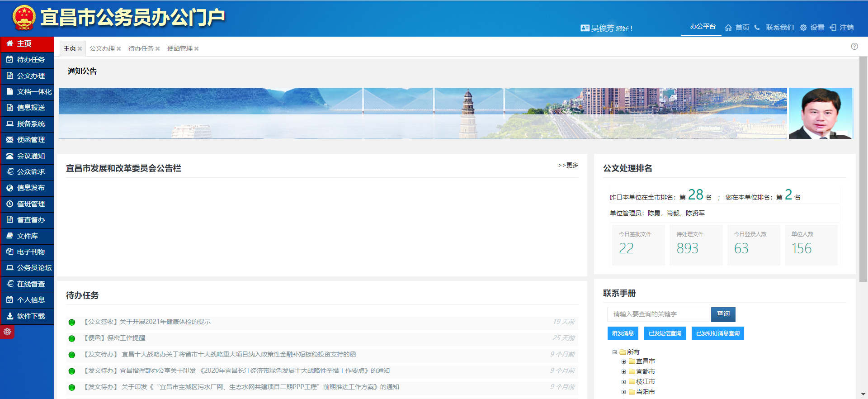Click the phone icon beside 会议通知
The width and height of the screenshot is (868, 399).
click(9, 156)
